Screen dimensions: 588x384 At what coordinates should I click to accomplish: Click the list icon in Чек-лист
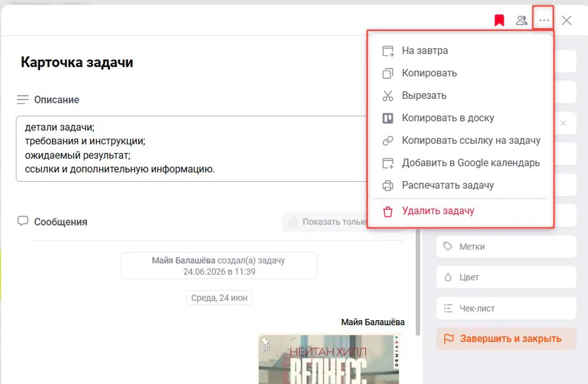tap(448, 309)
